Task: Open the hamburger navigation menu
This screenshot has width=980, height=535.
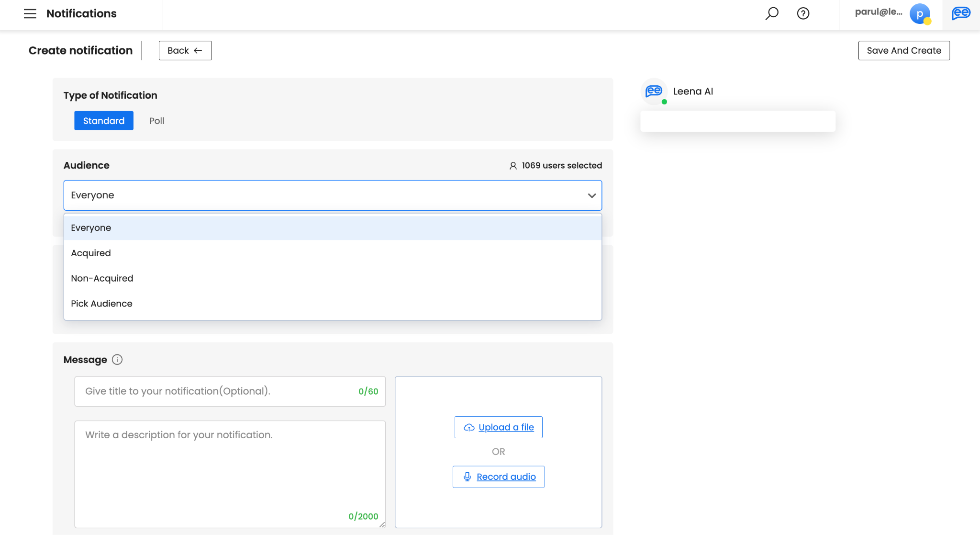Action: point(30,13)
